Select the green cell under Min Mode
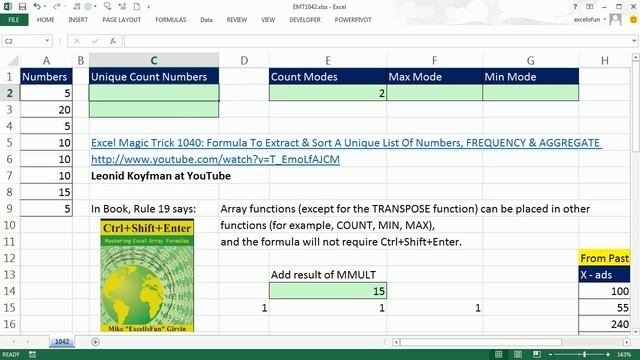Image resolution: width=640 pixels, height=360 pixels. 530,93
